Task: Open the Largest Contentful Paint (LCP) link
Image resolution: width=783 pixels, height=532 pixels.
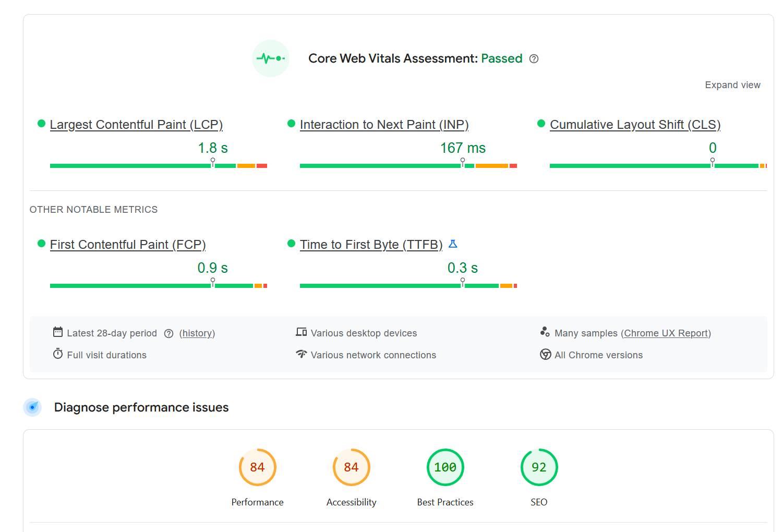Action: click(136, 125)
